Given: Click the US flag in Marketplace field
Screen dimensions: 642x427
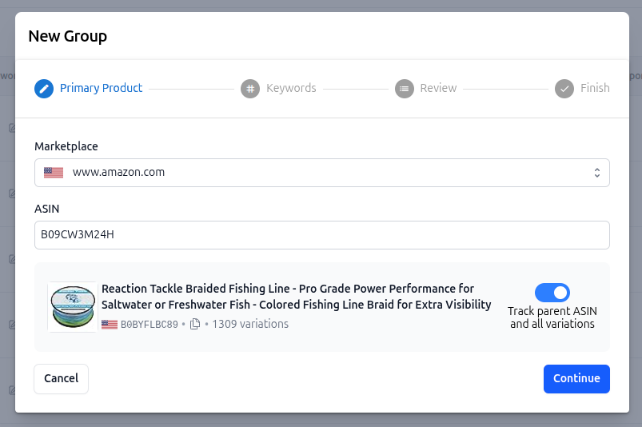Looking at the screenshot, I should click(54, 172).
